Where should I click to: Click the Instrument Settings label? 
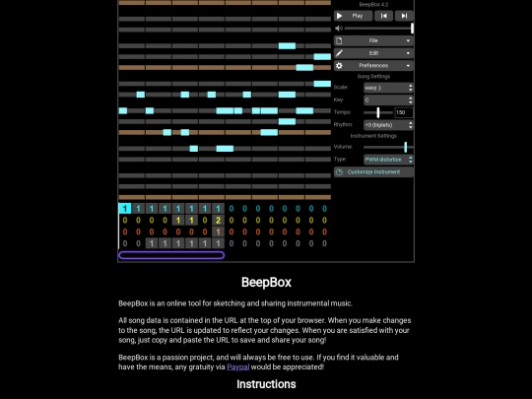[373, 136]
